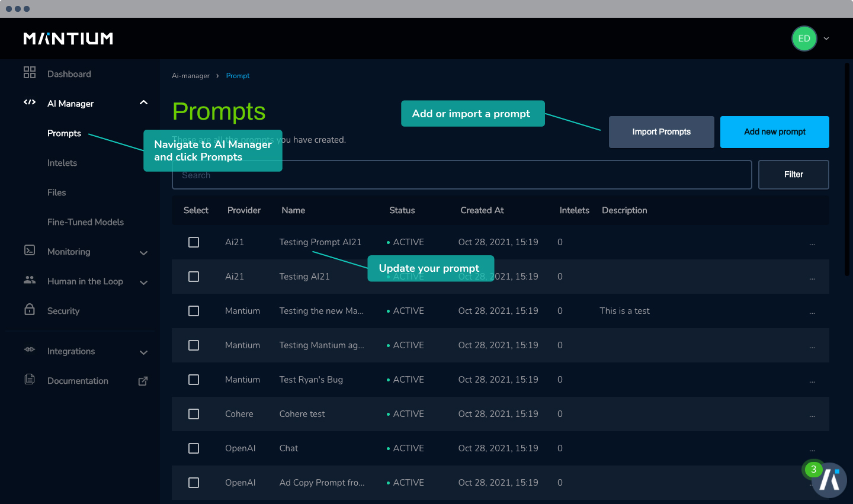Viewport: 853px width, 504px height.
Task: Click the Documentation external link icon
Action: coord(143,381)
